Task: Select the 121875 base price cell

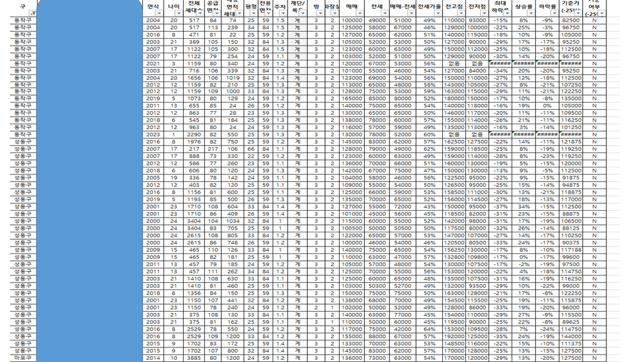Action: pos(570,142)
